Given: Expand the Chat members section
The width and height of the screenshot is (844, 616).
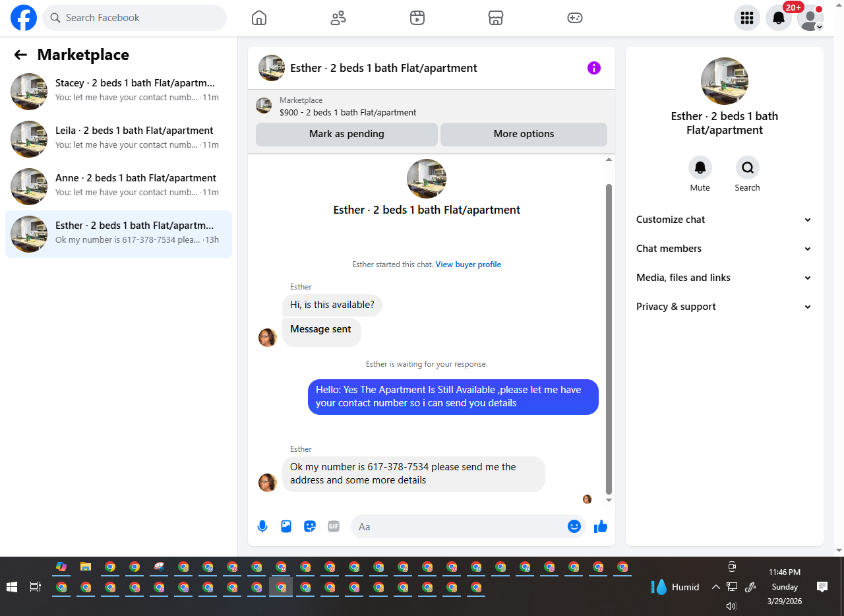Looking at the screenshot, I should pos(724,249).
